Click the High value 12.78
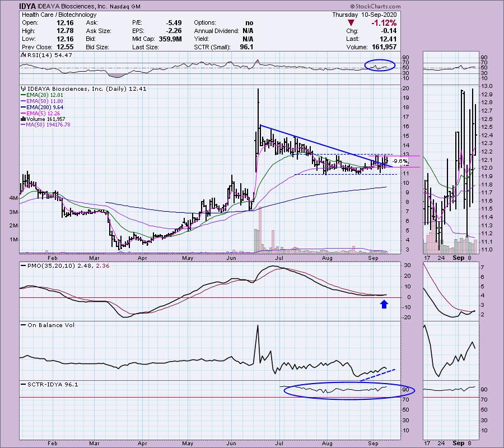504x448 pixels. (x=65, y=31)
